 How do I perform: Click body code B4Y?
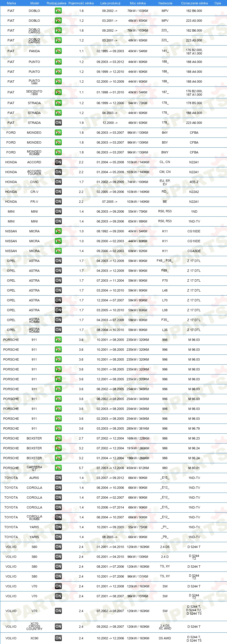click(x=165, y=133)
